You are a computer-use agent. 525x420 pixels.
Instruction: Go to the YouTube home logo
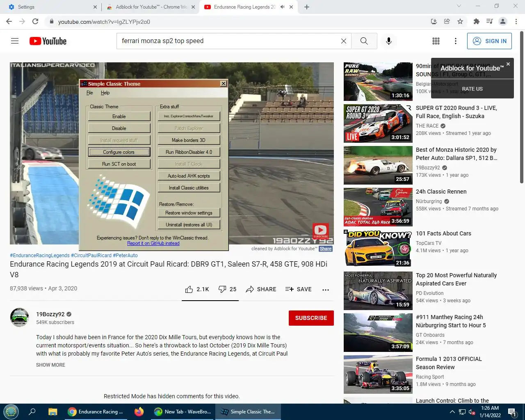(x=48, y=41)
